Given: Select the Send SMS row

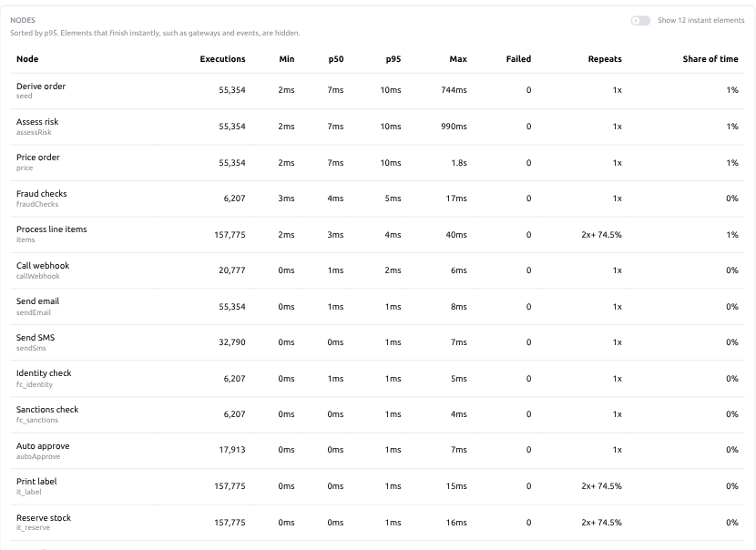Looking at the screenshot, I should point(377,342).
